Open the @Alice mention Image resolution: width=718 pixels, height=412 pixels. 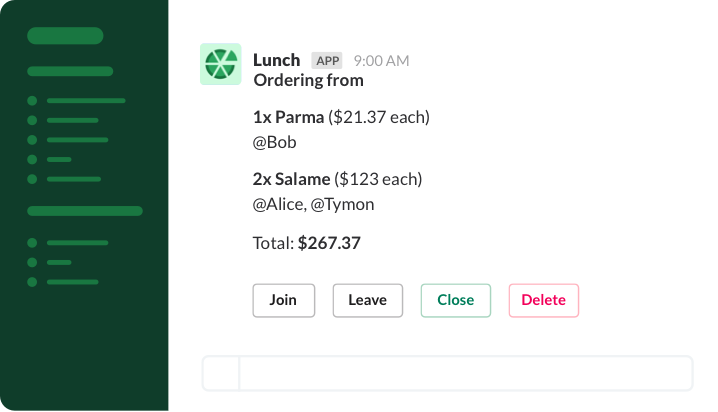pos(278,204)
